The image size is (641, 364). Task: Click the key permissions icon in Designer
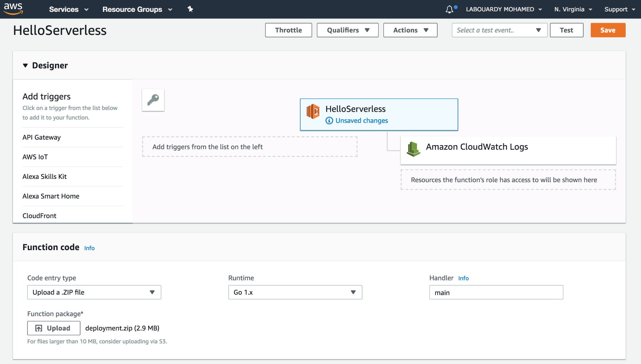pos(153,100)
